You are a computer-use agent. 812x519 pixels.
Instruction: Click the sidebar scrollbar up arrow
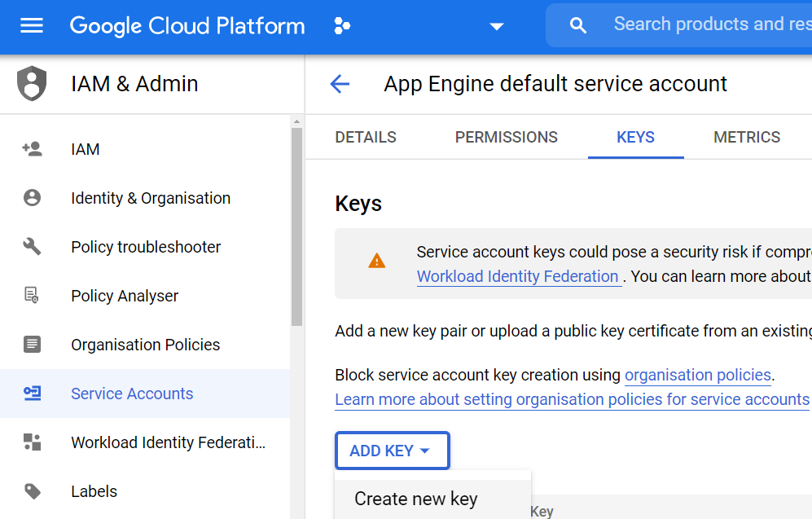(x=296, y=121)
